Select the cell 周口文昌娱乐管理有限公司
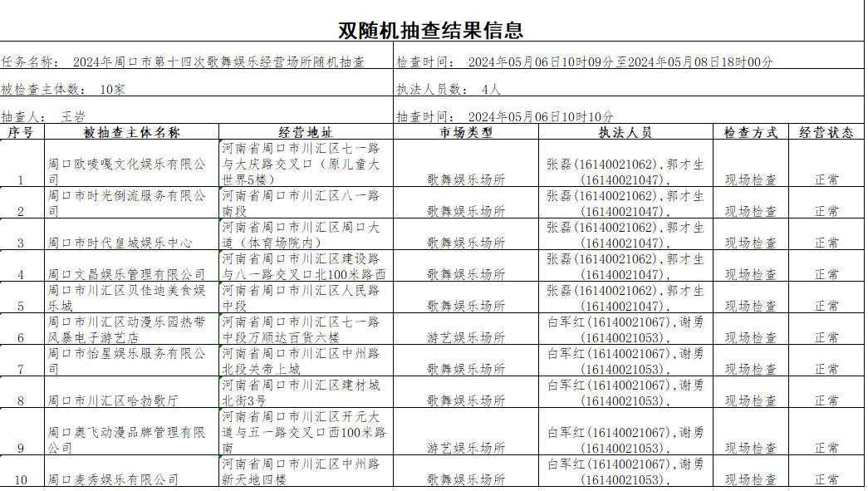868x491 pixels. click(132, 266)
